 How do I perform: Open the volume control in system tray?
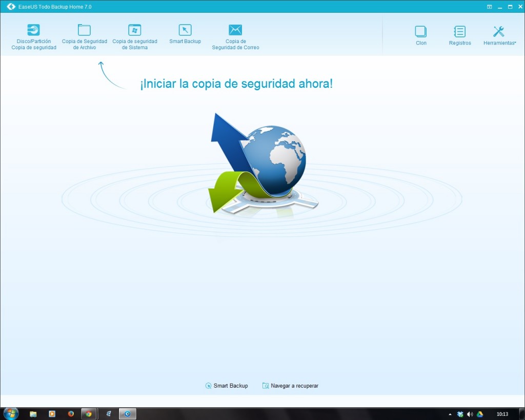pyautogui.click(x=470, y=414)
